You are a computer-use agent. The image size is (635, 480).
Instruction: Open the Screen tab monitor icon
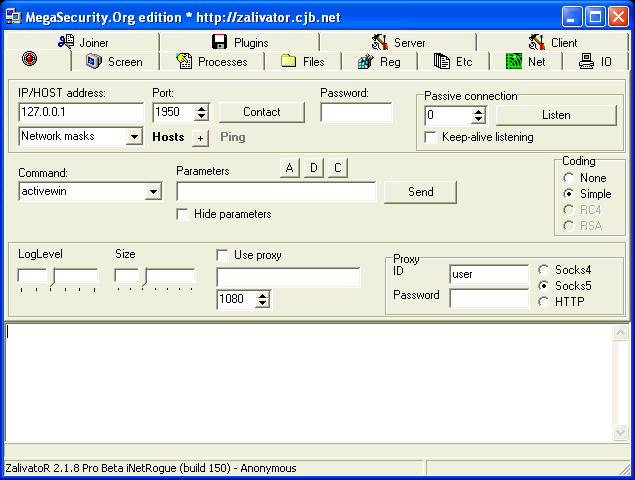[x=94, y=62]
